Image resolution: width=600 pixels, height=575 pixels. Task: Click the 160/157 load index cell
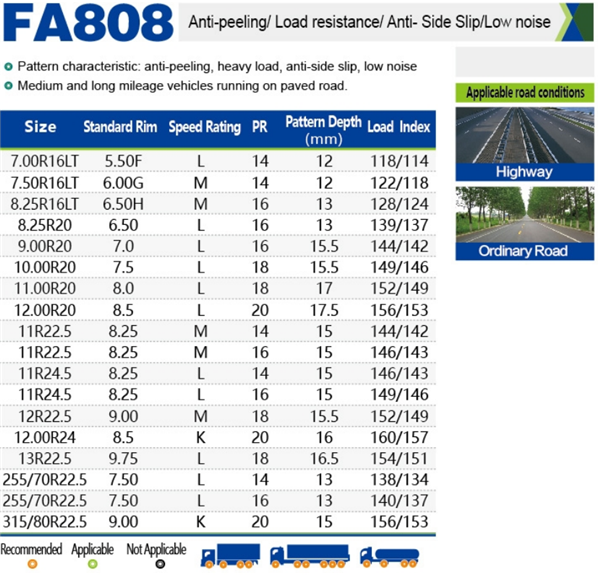tap(399, 437)
